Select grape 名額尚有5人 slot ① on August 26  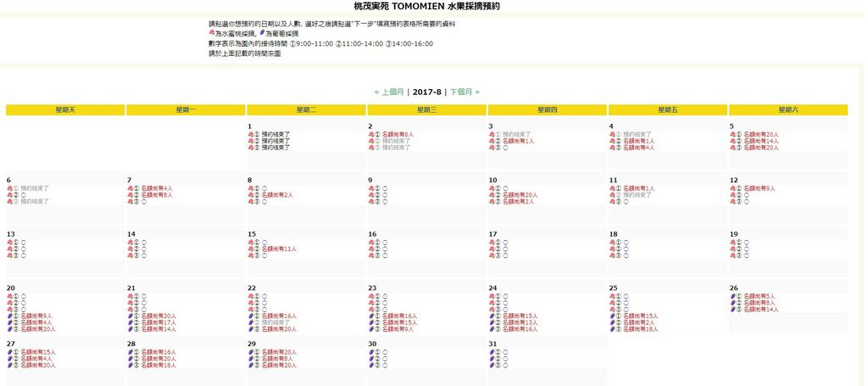pos(759,296)
